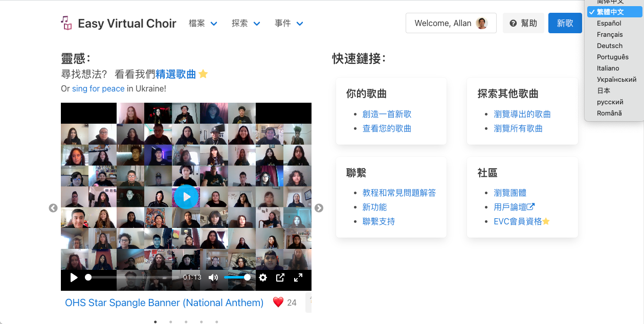
Task: Open the 瀏覽團體 link
Action: coord(510,193)
